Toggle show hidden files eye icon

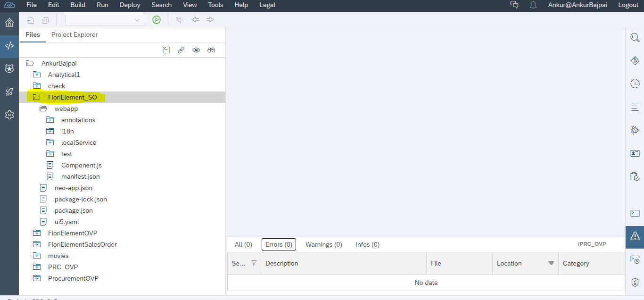click(196, 50)
